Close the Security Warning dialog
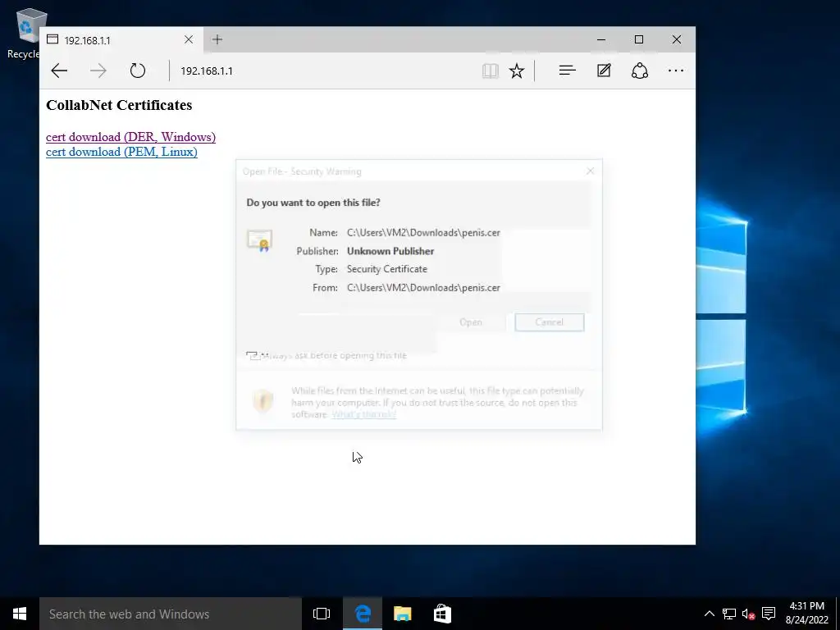 [590, 171]
